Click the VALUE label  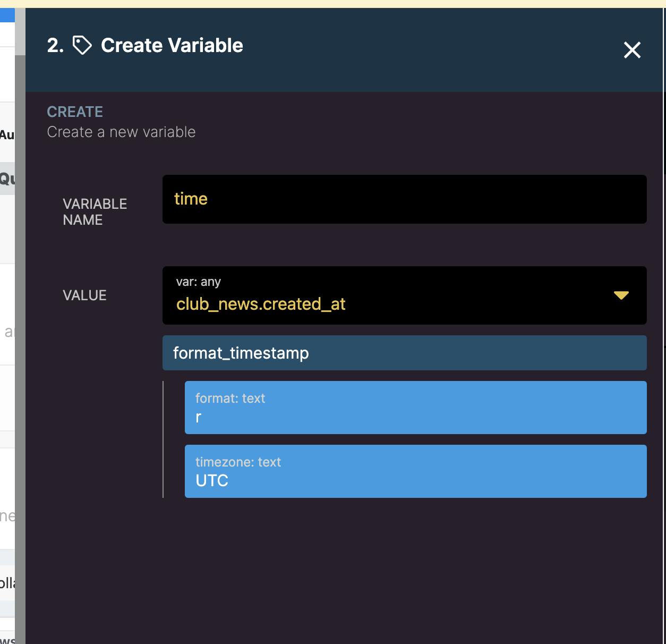[x=84, y=295]
